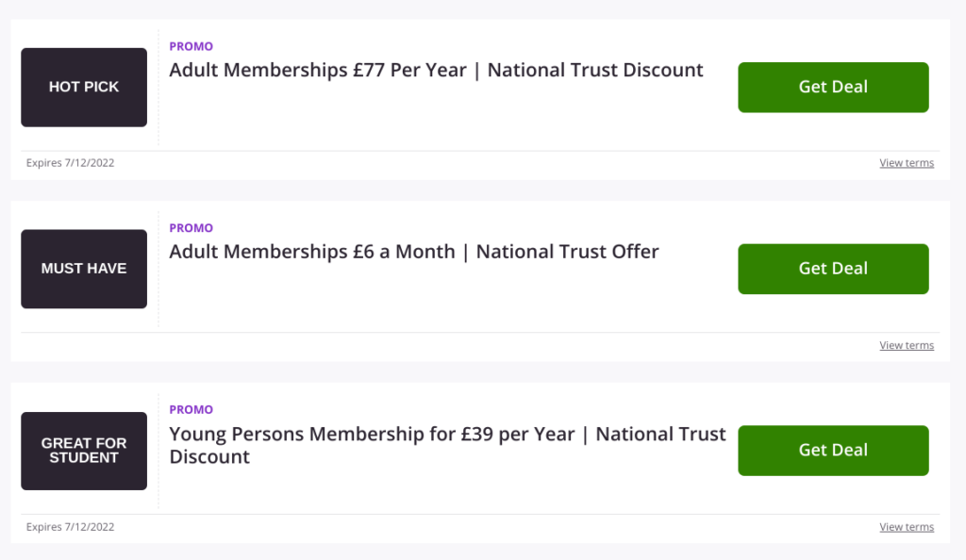Click the MUST HAVE badge

pyautogui.click(x=84, y=269)
